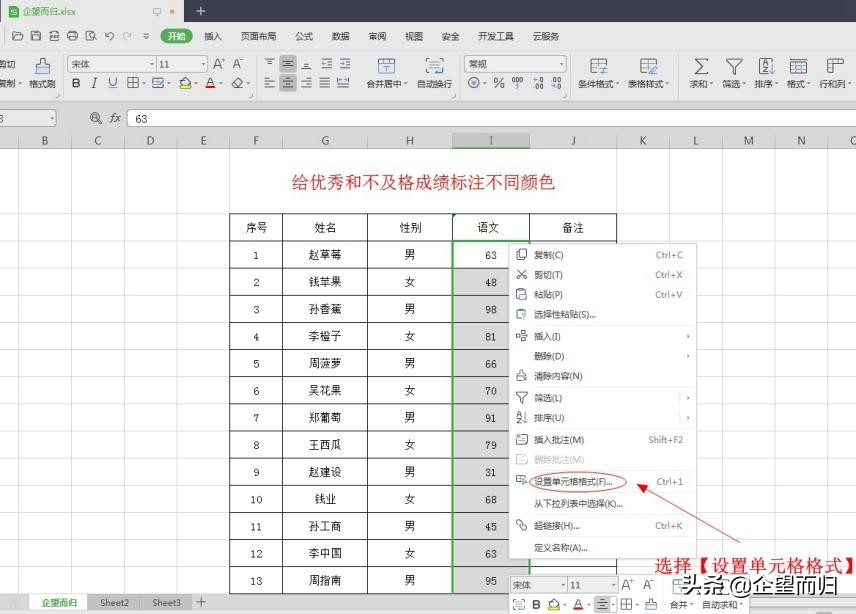856x614 pixels.
Task: Click the increase indent icon in ribbon
Action: pos(345,64)
